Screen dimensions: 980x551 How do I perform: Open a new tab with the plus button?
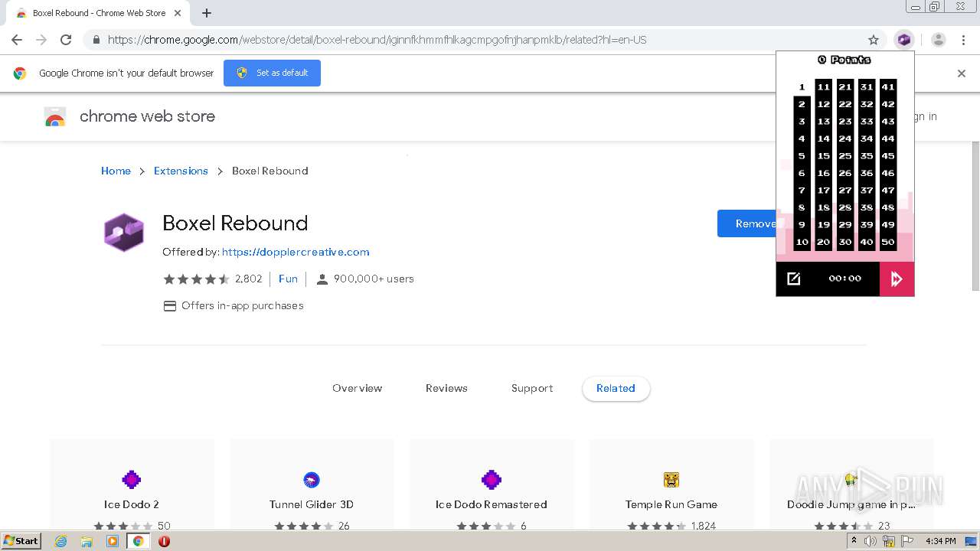coord(207,13)
